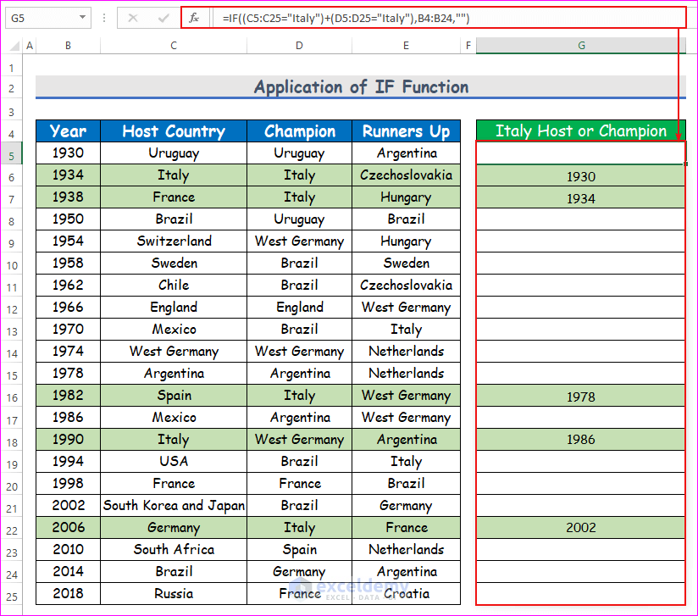Select the 'Croatia' runners up cell
This screenshot has height=616, width=698.
[x=406, y=593]
